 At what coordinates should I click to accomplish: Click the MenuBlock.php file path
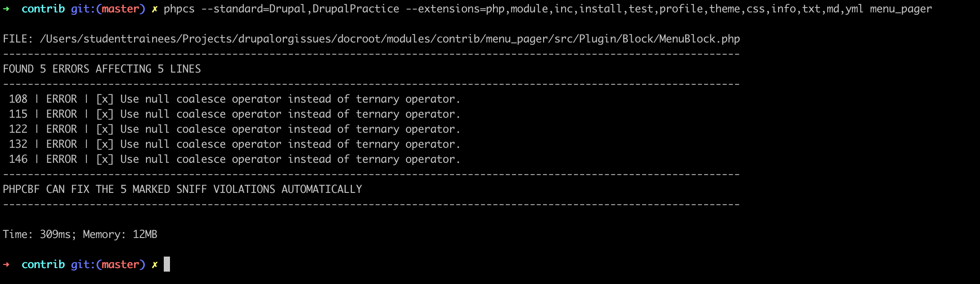pos(390,39)
